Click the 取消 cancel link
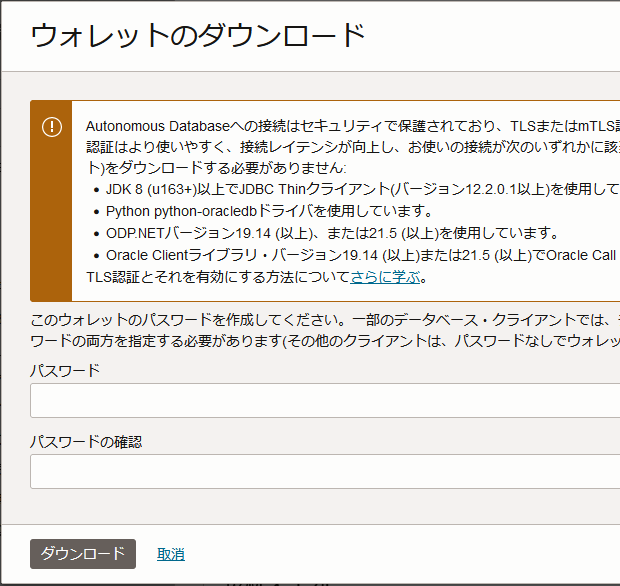The height and width of the screenshot is (586, 620). 171,554
